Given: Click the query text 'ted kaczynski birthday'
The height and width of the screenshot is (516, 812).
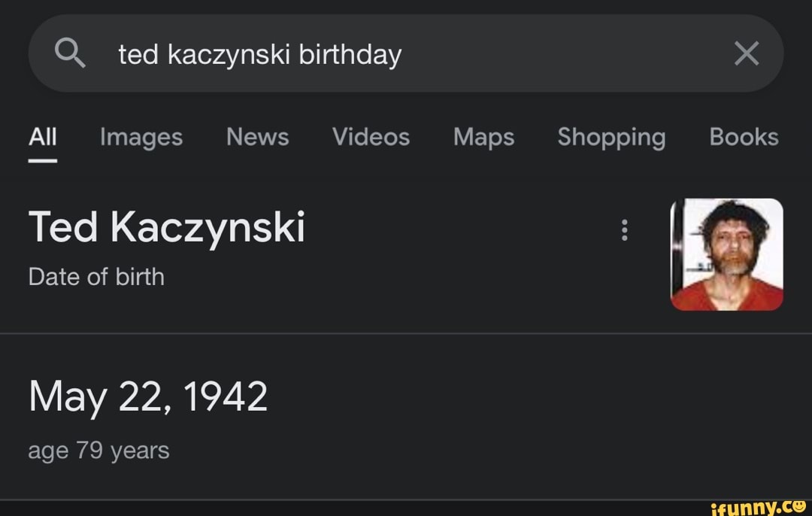Looking at the screenshot, I should point(259,53).
